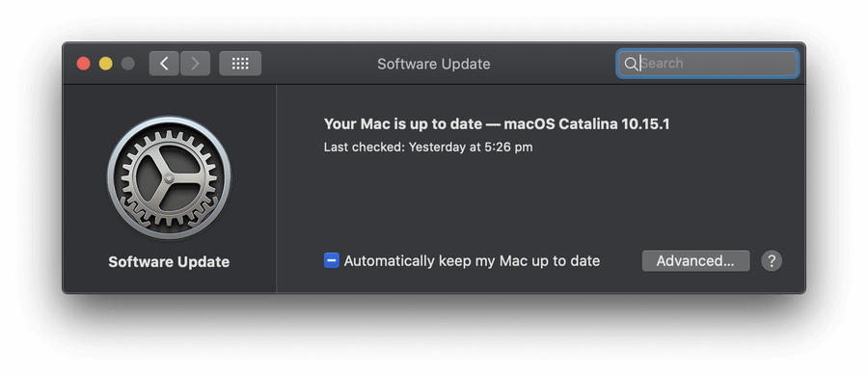Click the grayed-out zoom window button

point(128,64)
